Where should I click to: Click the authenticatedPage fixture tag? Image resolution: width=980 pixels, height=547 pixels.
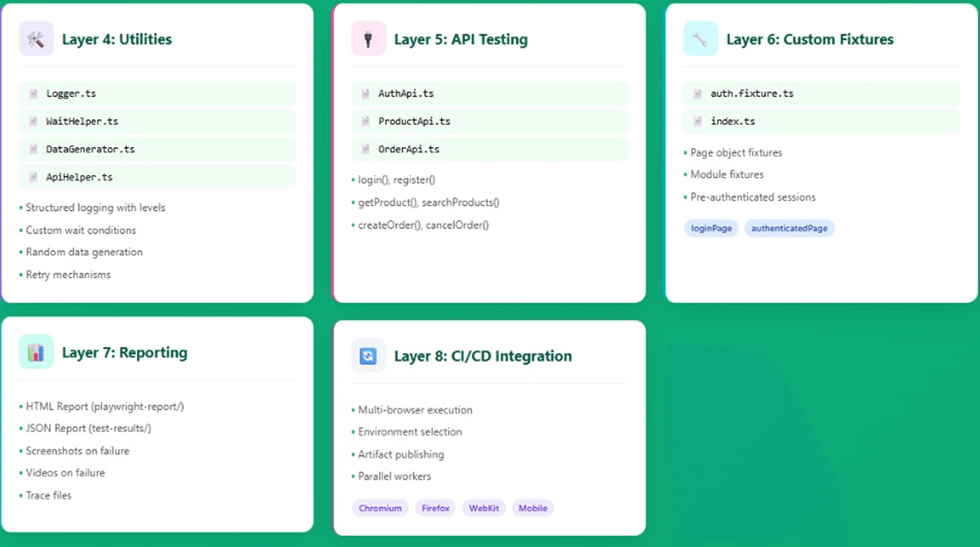point(789,229)
